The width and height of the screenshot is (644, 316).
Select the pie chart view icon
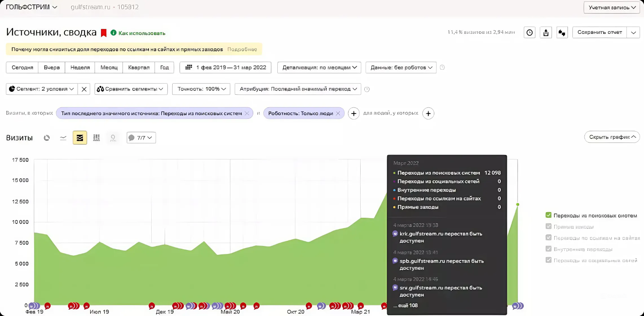[x=47, y=138]
